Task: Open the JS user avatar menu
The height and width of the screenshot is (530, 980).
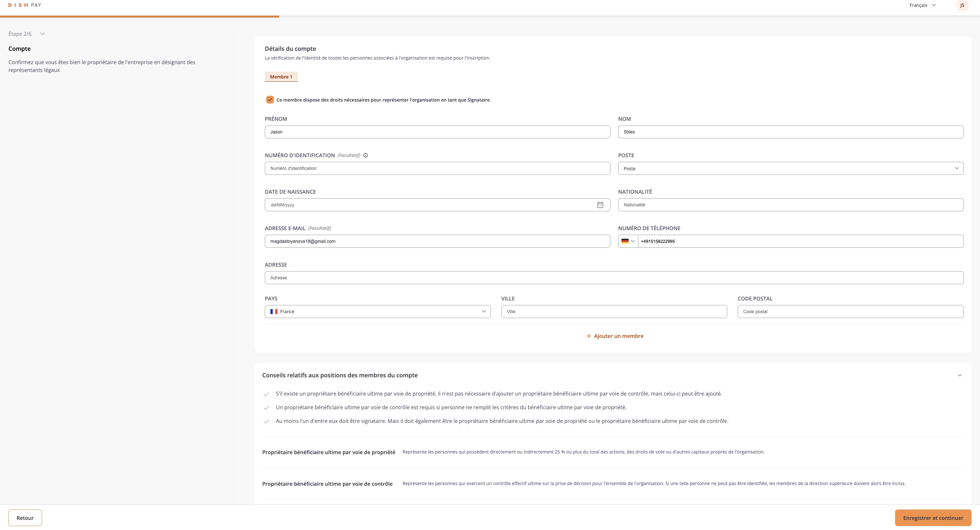Action: point(962,5)
